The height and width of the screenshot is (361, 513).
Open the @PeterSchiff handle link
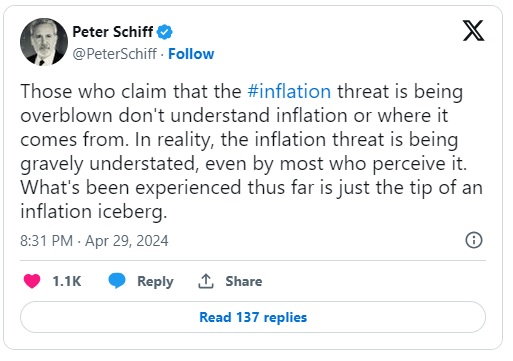(x=114, y=54)
